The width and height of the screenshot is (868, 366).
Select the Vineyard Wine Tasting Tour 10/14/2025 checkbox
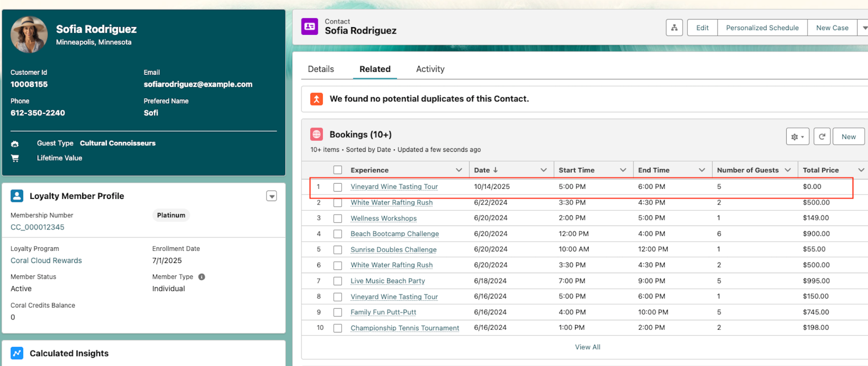338,187
